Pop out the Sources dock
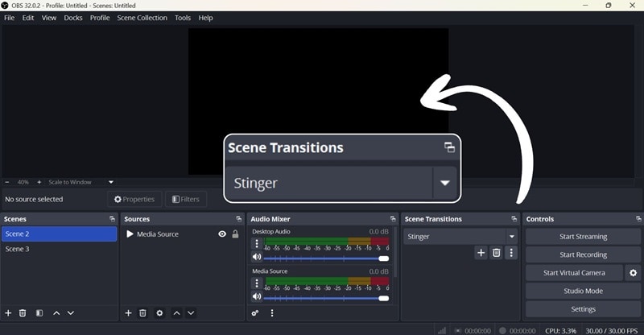 coord(238,219)
